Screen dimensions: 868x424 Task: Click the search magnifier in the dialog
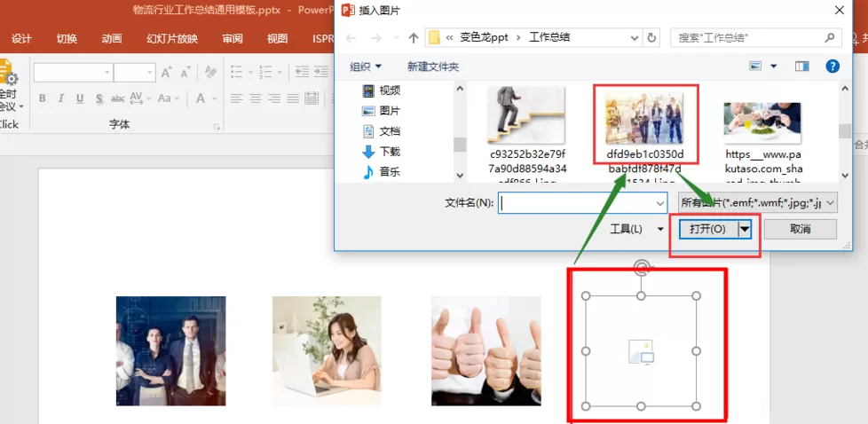tap(829, 37)
